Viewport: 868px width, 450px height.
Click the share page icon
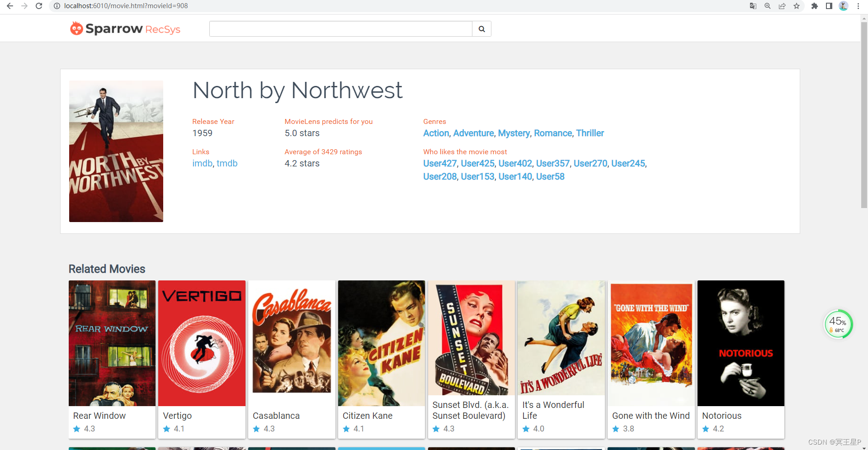point(782,6)
